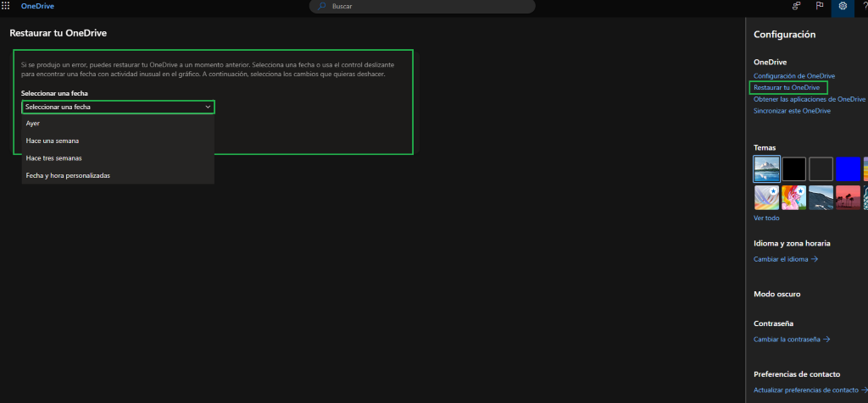The height and width of the screenshot is (403, 868).
Task: Click Sincronizar este OneDrive link
Action: tap(792, 111)
